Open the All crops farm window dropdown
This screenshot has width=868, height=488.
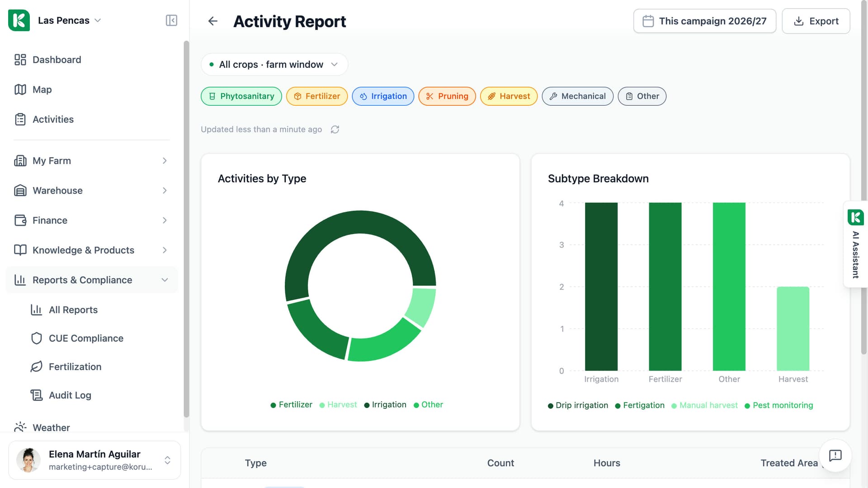pos(274,65)
